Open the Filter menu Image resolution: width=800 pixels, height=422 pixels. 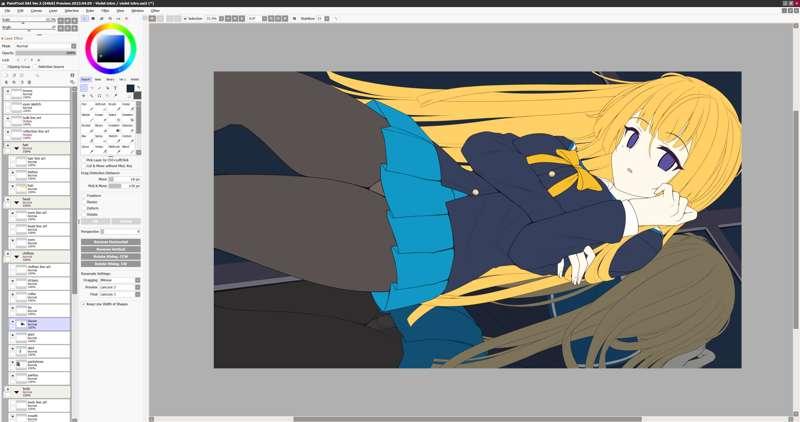[x=105, y=10]
